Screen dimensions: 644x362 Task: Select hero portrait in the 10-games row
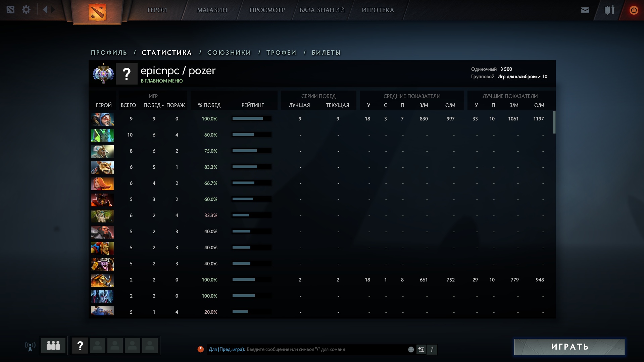pyautogui.click(x=102, y=135)
